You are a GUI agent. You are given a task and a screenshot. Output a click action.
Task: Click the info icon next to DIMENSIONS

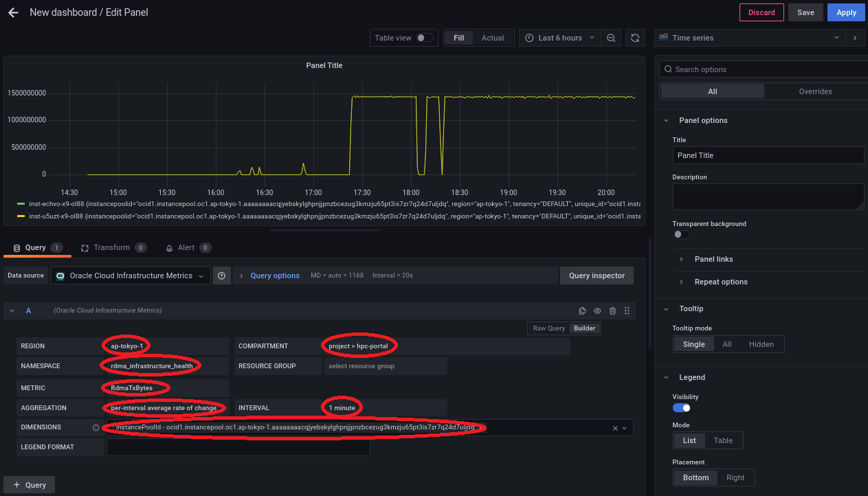(96, 427)
